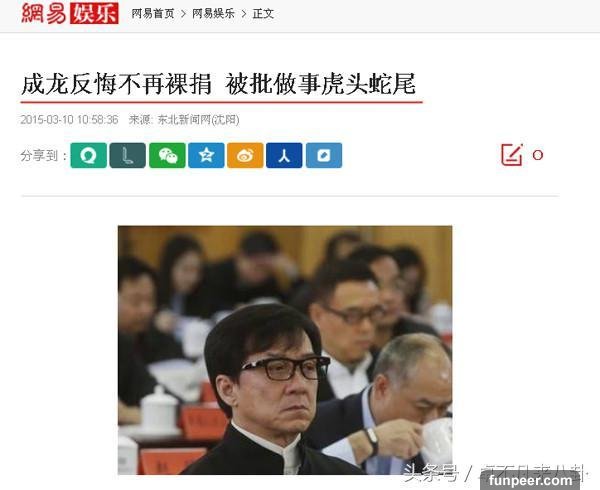
Task: Share to Sina Weibo orange icon
Action: click(x=245, y=155)
